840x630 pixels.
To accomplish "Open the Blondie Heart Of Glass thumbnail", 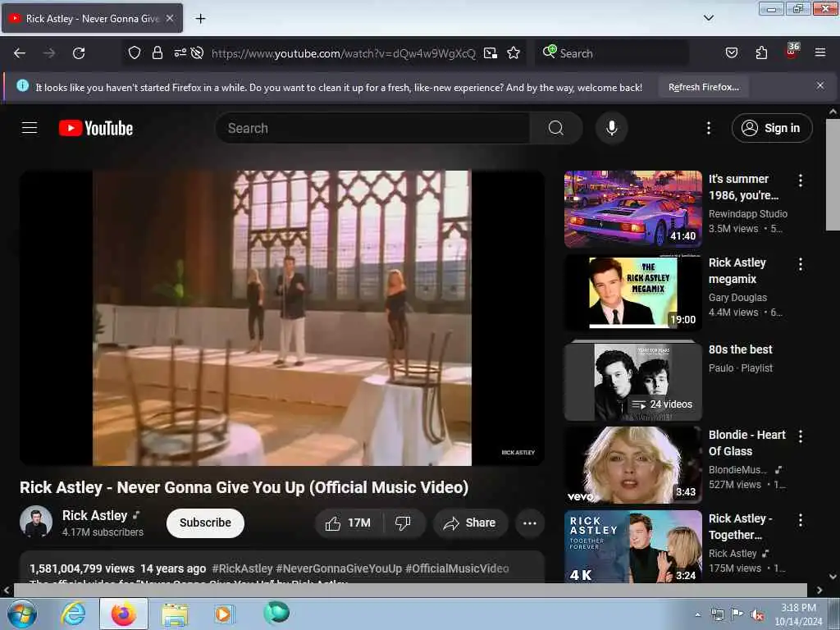I will point(632,465).
